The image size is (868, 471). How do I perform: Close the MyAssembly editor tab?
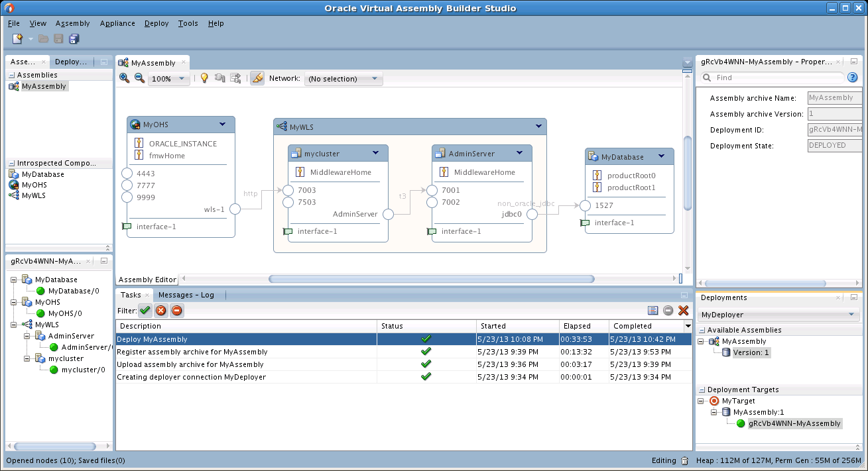coord(183,63)
